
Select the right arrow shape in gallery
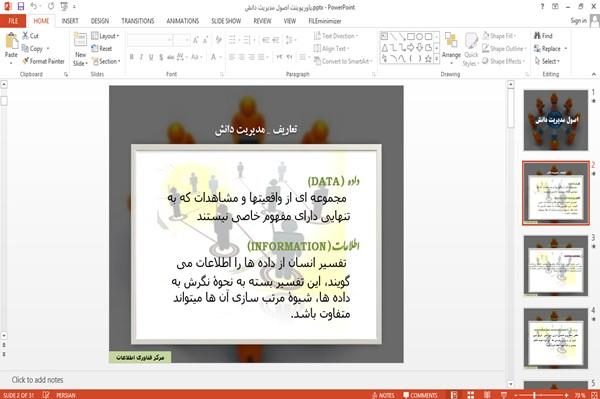pyautogui.click(x=411, y=48)
